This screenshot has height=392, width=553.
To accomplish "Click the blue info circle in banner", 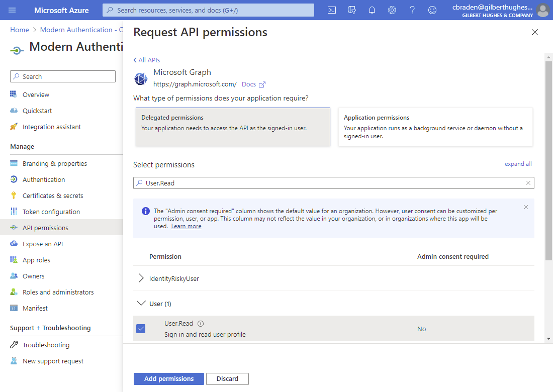I will click(146, 211).
